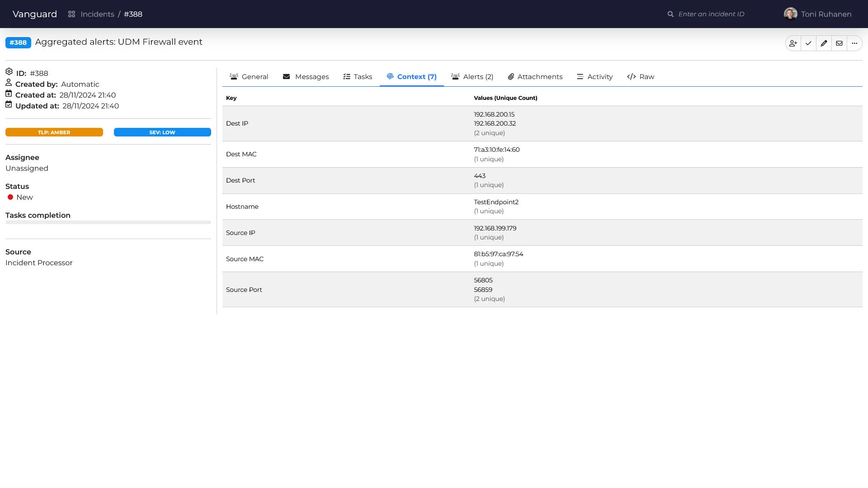Open the Alerts (2) tab
This screenshot has width=868, height=488.
[472, 77]
